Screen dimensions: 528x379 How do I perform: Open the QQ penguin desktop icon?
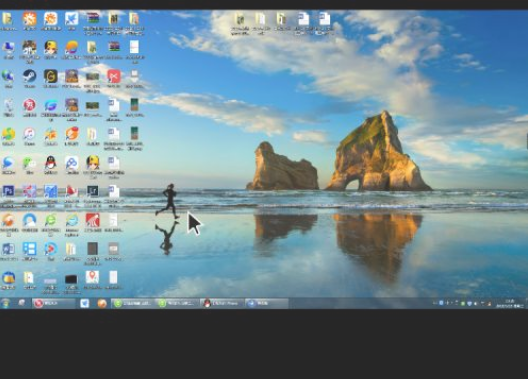pos(51,163)
